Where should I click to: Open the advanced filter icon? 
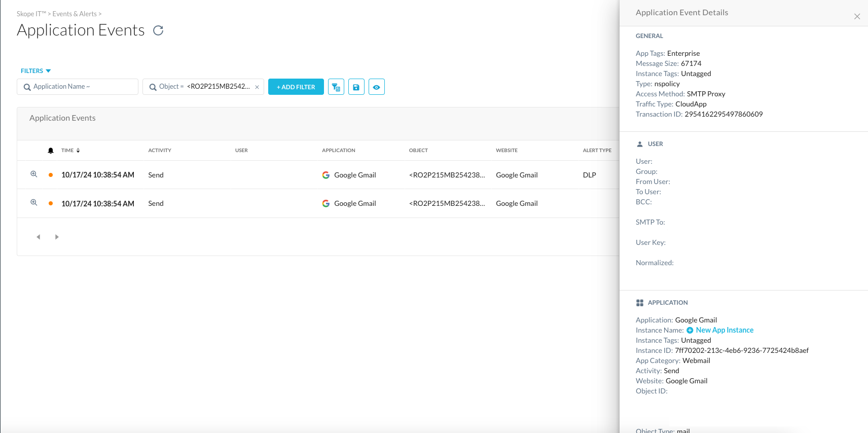pos(336,87)
